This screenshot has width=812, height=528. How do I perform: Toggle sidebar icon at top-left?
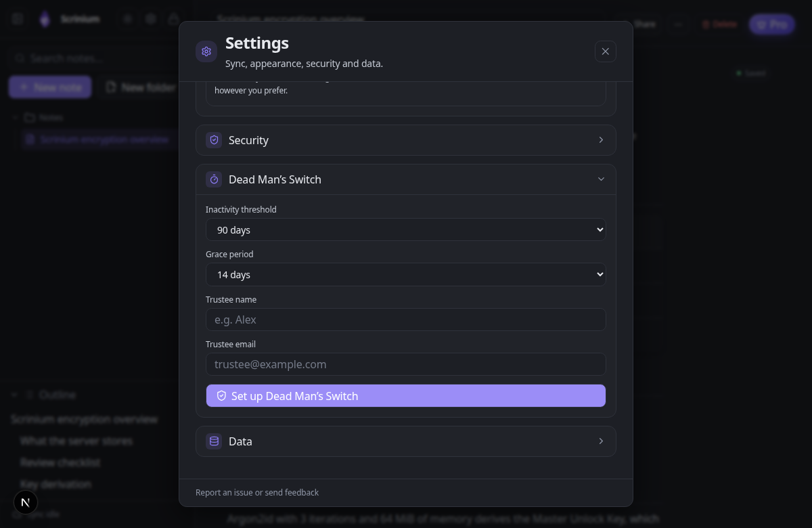coord(18,19)
